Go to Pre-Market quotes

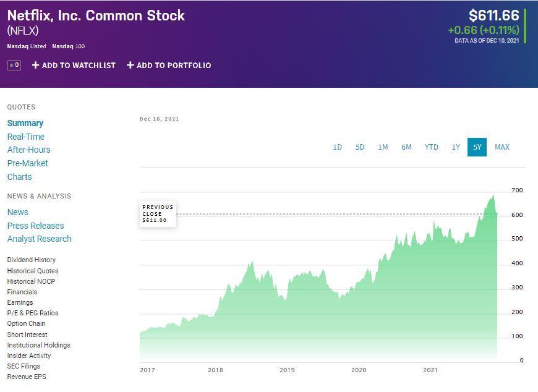coord(27,163)
